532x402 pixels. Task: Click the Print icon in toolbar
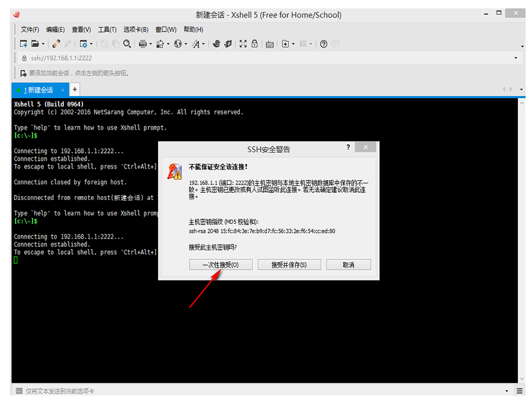(142, 44)
